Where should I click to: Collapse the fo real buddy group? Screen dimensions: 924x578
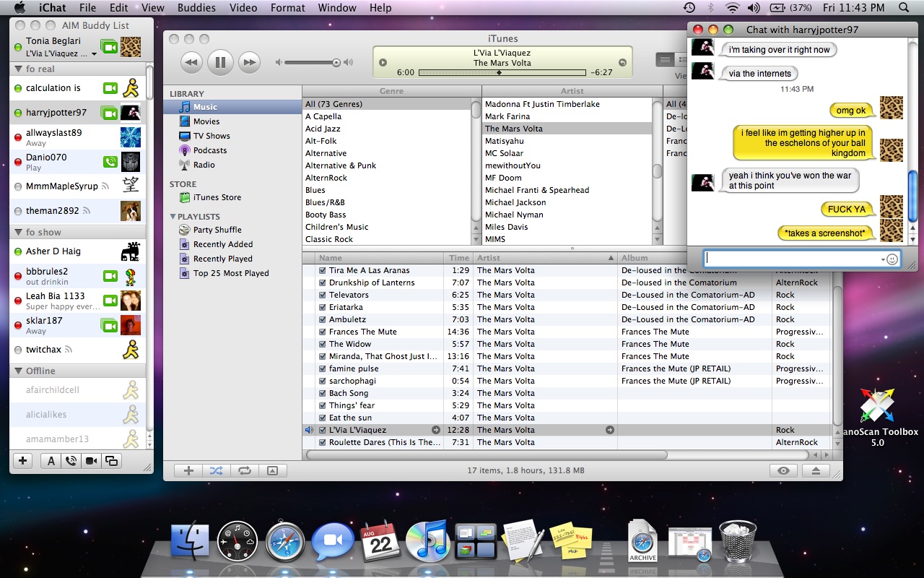coord(19,69)
